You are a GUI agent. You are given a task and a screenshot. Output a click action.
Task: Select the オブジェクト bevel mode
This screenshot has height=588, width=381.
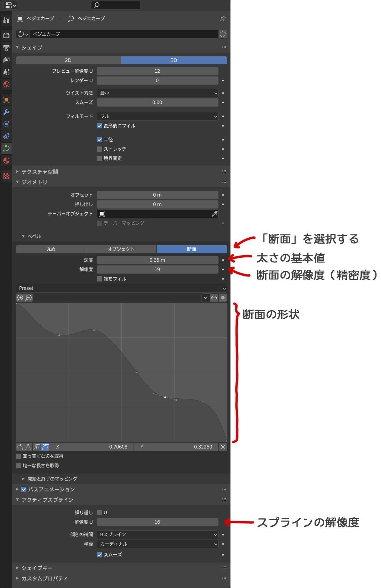121,249
